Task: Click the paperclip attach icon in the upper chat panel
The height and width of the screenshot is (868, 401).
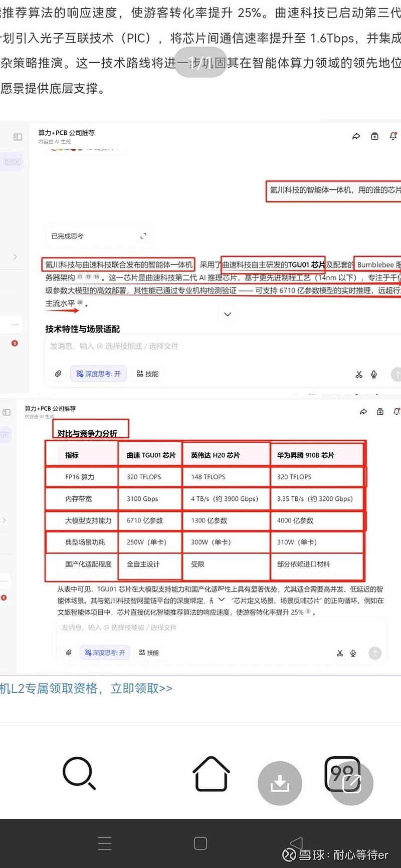Action: click(x=58, y=374)
